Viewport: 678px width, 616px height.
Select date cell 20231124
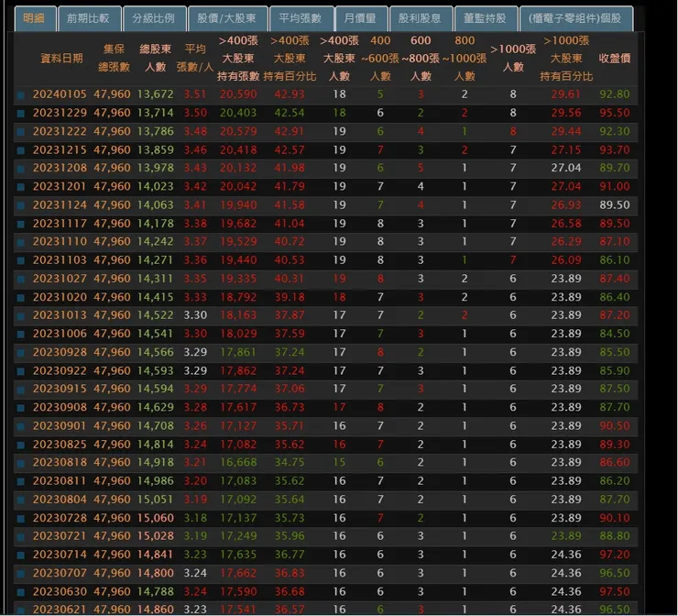[60, 205]
